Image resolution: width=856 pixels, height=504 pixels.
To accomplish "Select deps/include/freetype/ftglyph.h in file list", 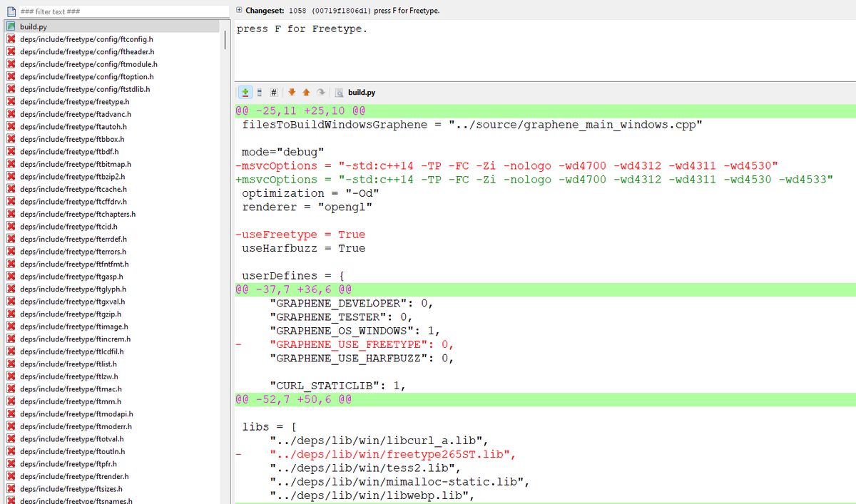I will [73, 289].
